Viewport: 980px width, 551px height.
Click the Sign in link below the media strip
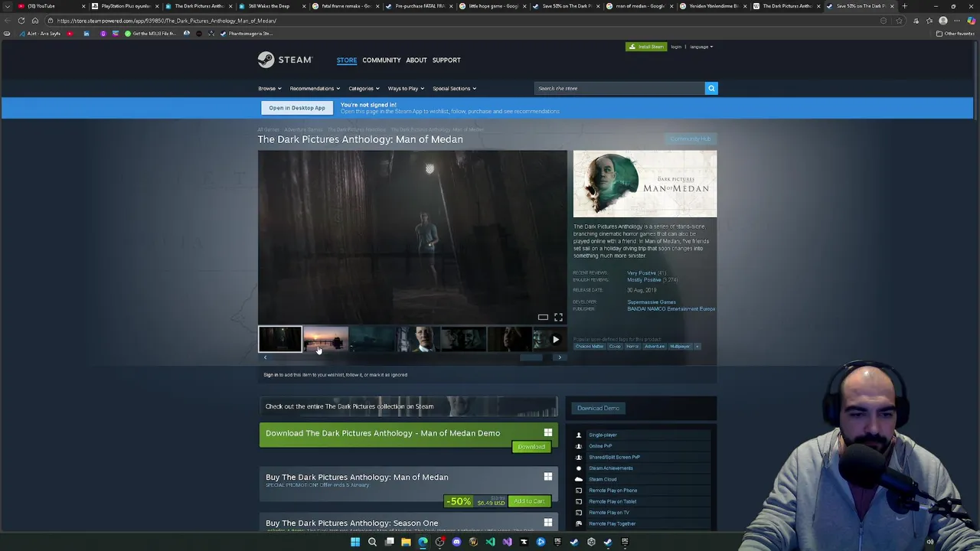[271, 375]
